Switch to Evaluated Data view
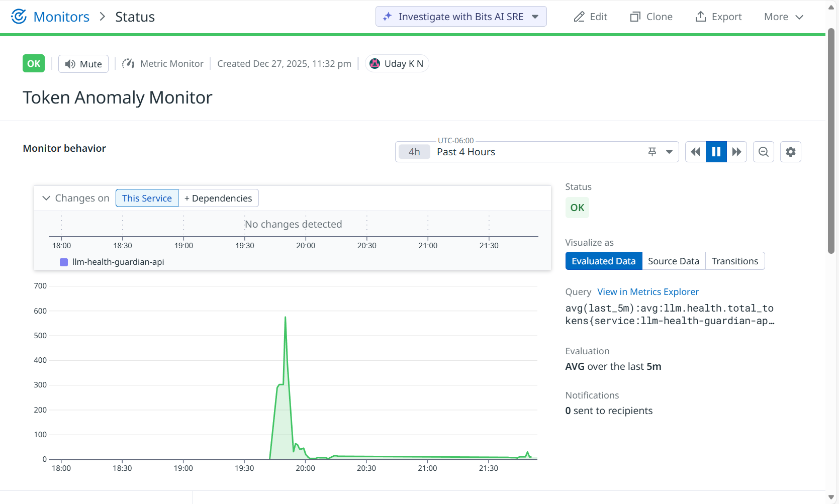The height and width of the screenshot is (504, 839). click(x=604, y=261)
